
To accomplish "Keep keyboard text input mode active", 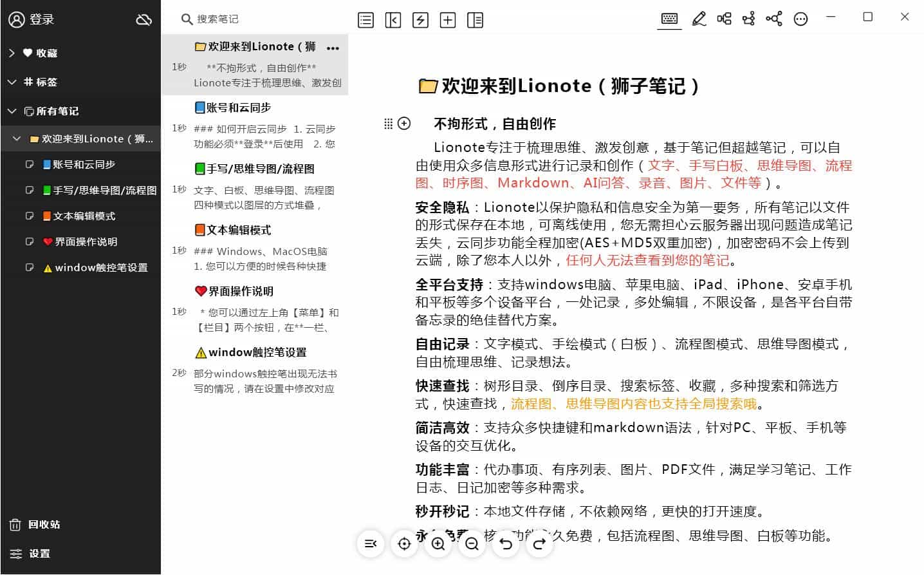I will point(669,19).
